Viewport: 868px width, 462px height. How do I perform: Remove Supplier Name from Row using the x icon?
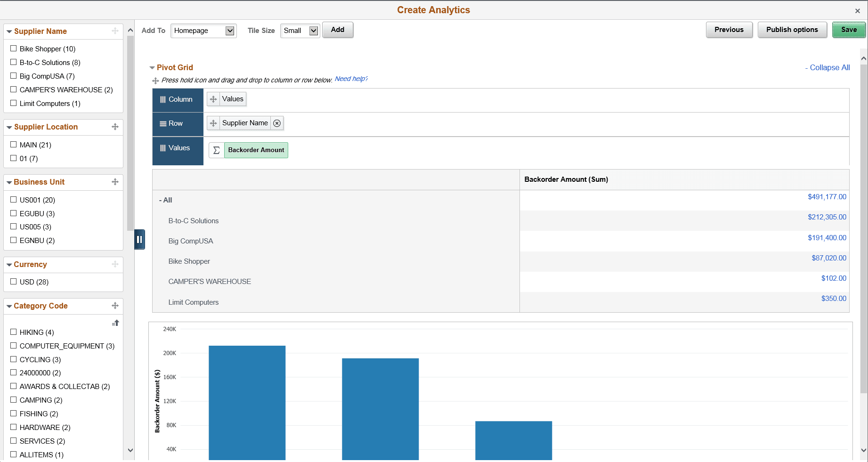click(277, 123)
